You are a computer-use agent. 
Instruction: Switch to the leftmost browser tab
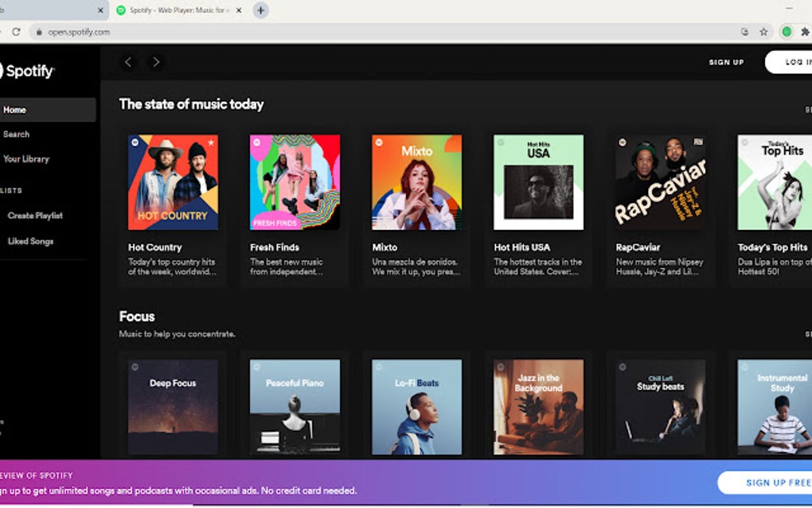(x=48, y=10)
